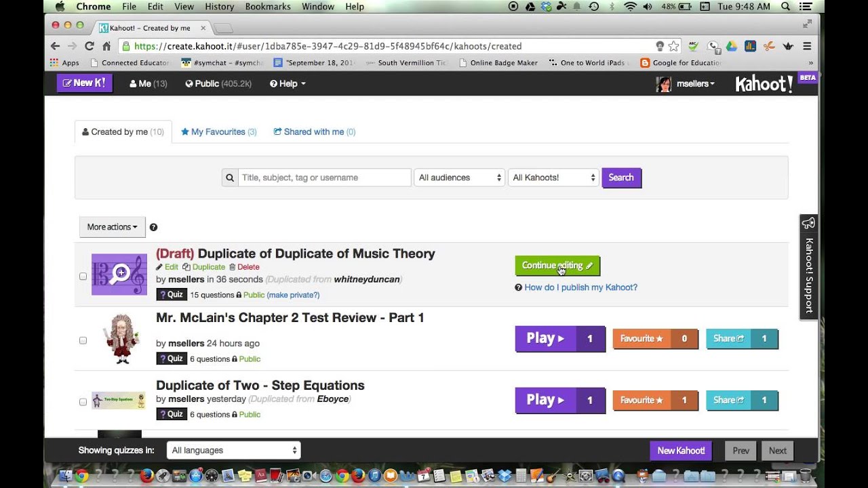The image size is (868, 488).
Task: Open the All Kahoots! dropdown
Action: coord(553,178)
